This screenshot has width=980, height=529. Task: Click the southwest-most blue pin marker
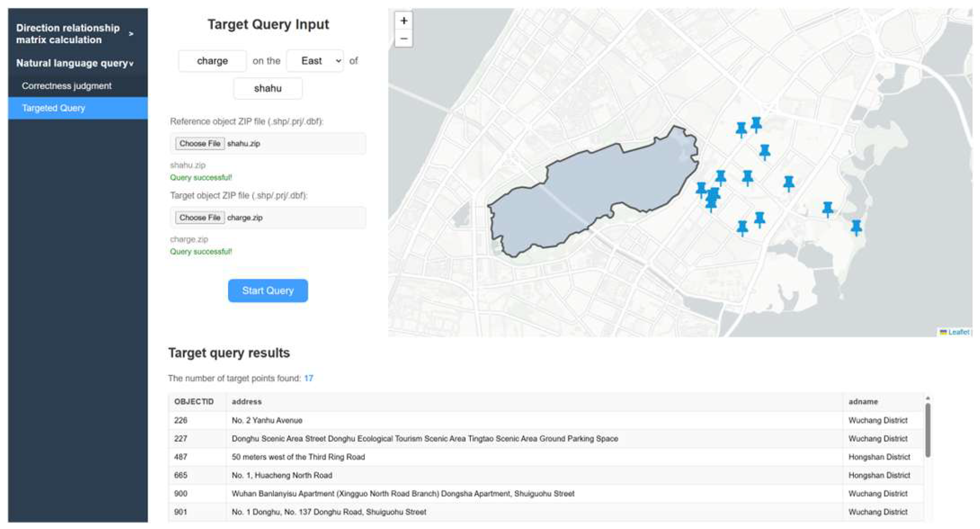pos(711,204)
